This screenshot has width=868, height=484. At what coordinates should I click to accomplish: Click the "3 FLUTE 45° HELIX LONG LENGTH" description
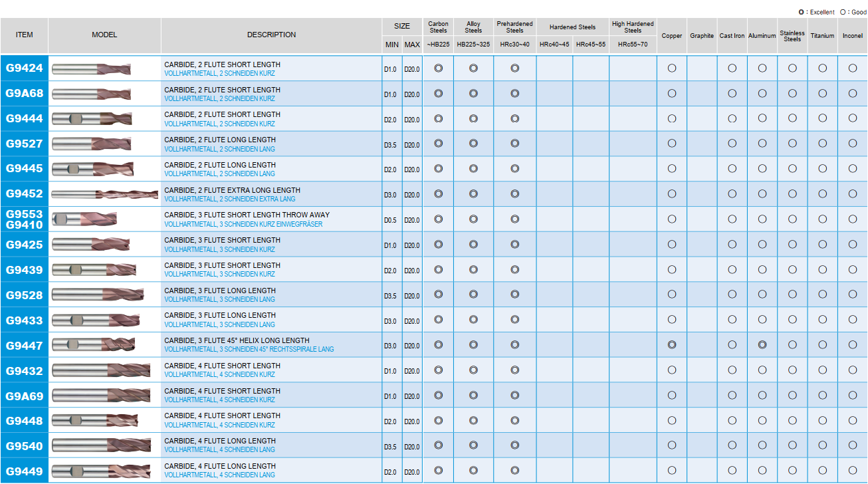coord(237,340)
